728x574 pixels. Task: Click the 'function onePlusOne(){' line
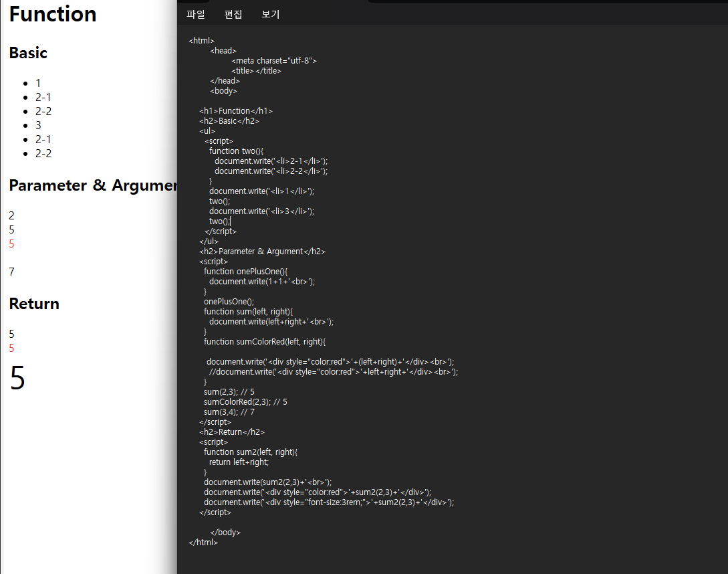(x=245, y=272)
